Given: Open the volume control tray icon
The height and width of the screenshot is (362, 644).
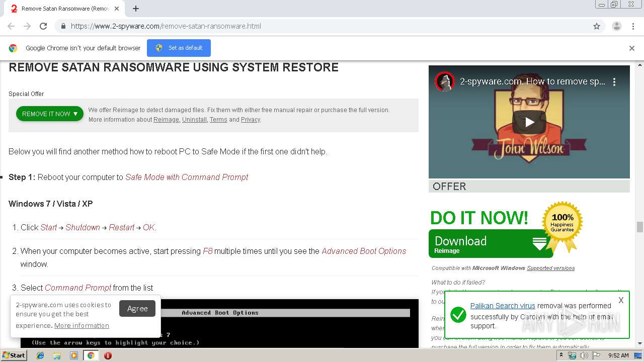Looking at the screenshot, I should [584, 355].
